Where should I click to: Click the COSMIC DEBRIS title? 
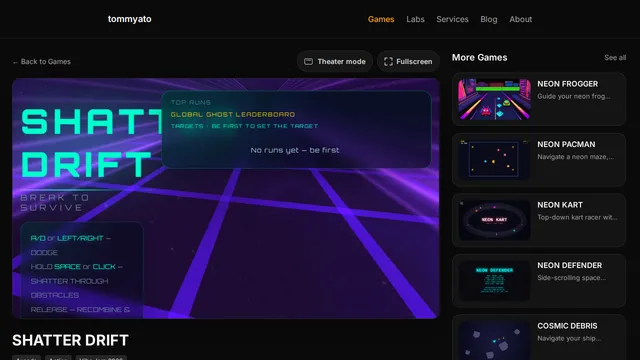pos(567,326)
